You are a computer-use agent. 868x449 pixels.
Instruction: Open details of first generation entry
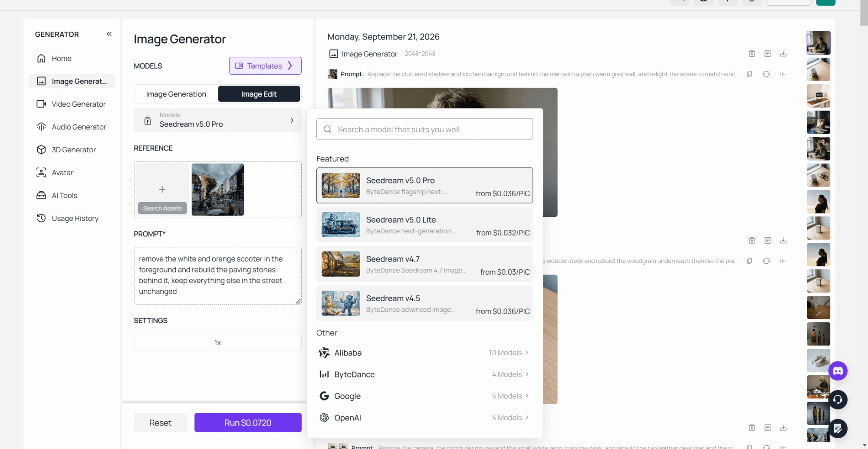click(767, 54)
